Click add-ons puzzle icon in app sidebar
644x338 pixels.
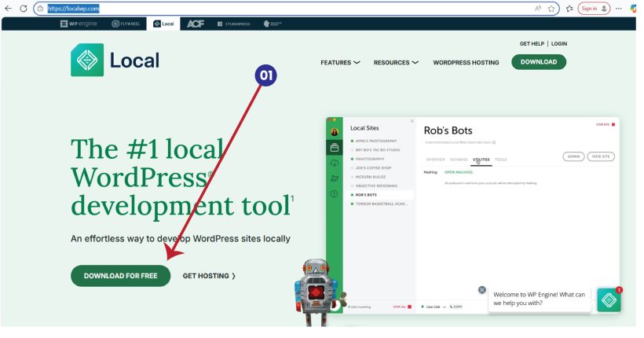pos(335,178)
